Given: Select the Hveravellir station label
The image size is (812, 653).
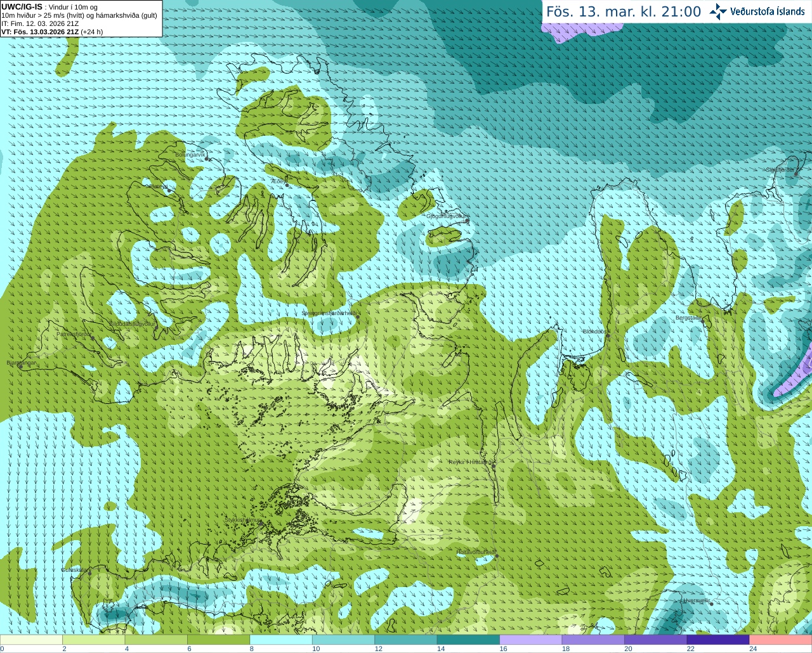Looking at the screenshot, I should tap(696, 600).
